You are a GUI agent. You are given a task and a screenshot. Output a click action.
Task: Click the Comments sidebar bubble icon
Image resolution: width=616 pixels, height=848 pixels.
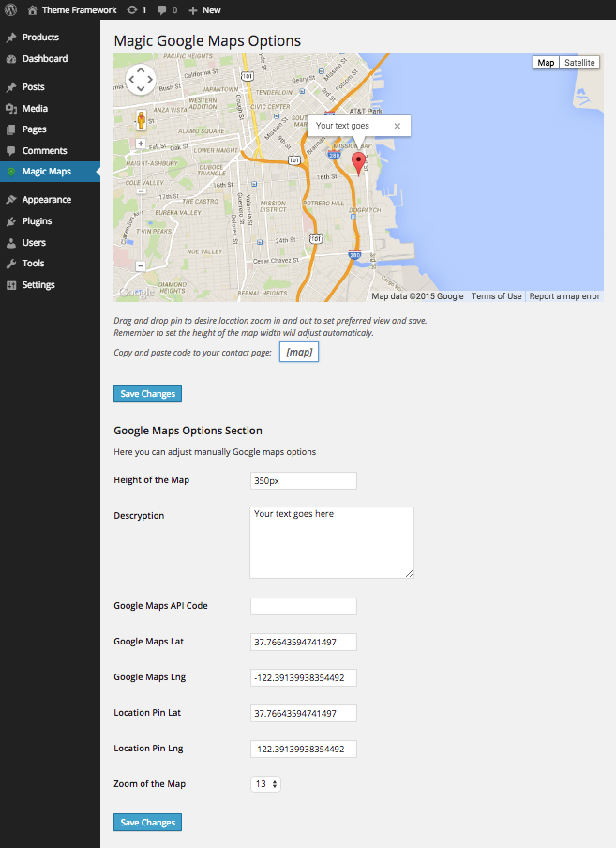[x=11, y=151]
